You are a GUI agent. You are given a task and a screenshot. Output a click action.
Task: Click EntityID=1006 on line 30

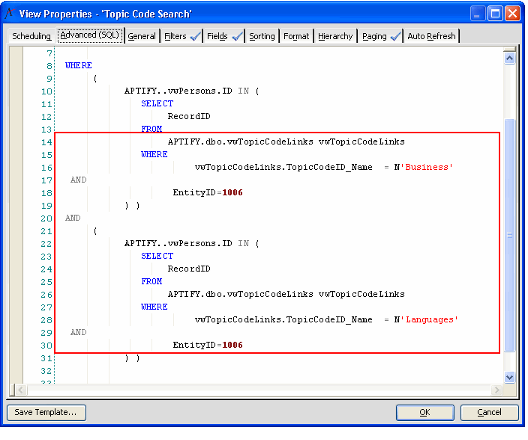coord(207,345)
